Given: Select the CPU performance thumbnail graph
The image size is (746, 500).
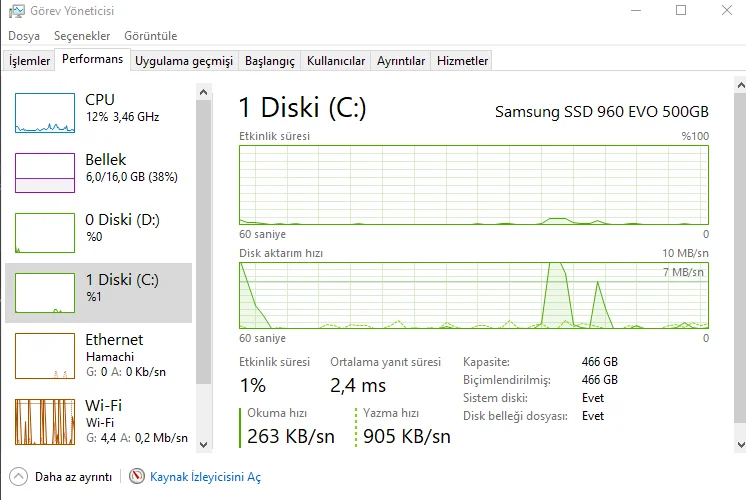Looking at the screenshot, I should tap(45, 113).
